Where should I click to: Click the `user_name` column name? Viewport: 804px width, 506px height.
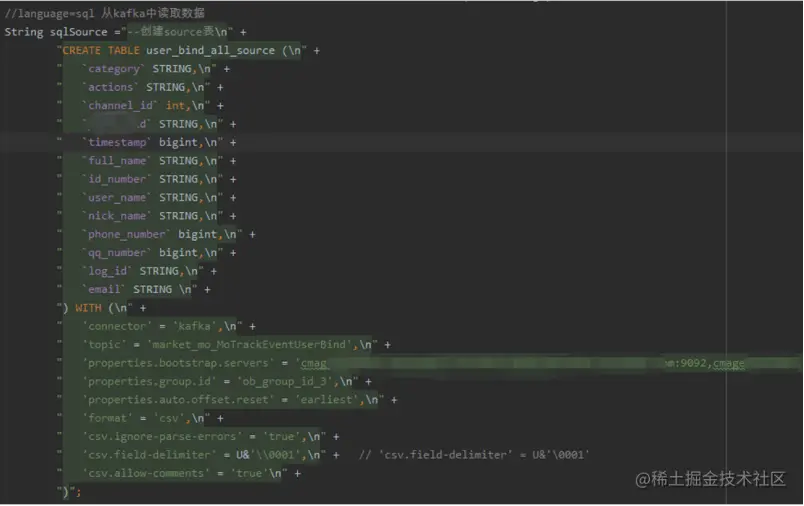(x=117, y=197)
